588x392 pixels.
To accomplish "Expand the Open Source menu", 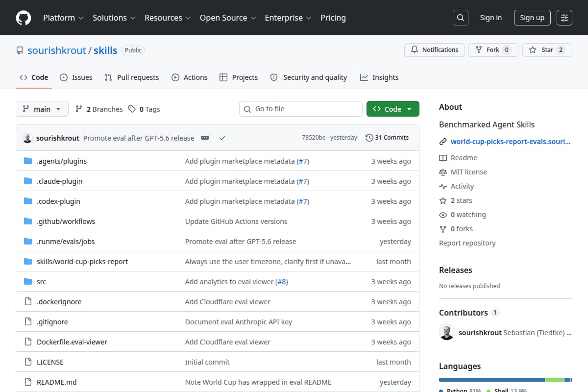I will [228, 18].
